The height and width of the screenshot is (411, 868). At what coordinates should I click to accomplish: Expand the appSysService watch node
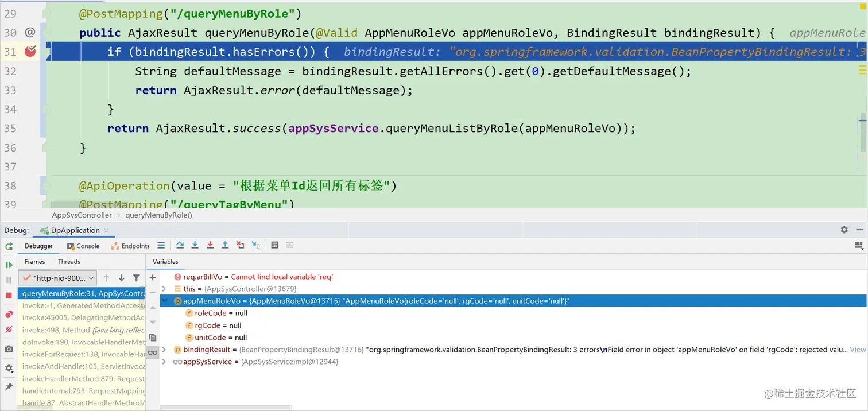[x=165, y=362]
